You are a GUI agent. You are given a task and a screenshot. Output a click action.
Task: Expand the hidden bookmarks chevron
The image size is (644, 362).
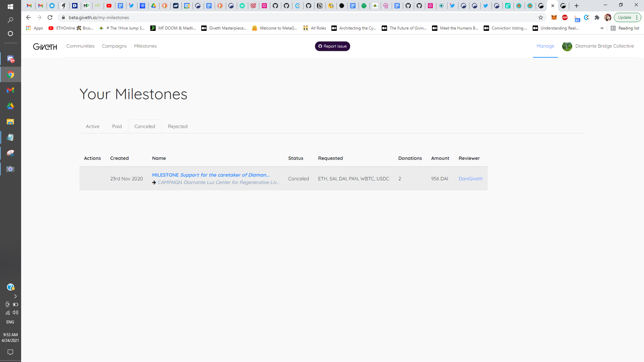point(602,28)
